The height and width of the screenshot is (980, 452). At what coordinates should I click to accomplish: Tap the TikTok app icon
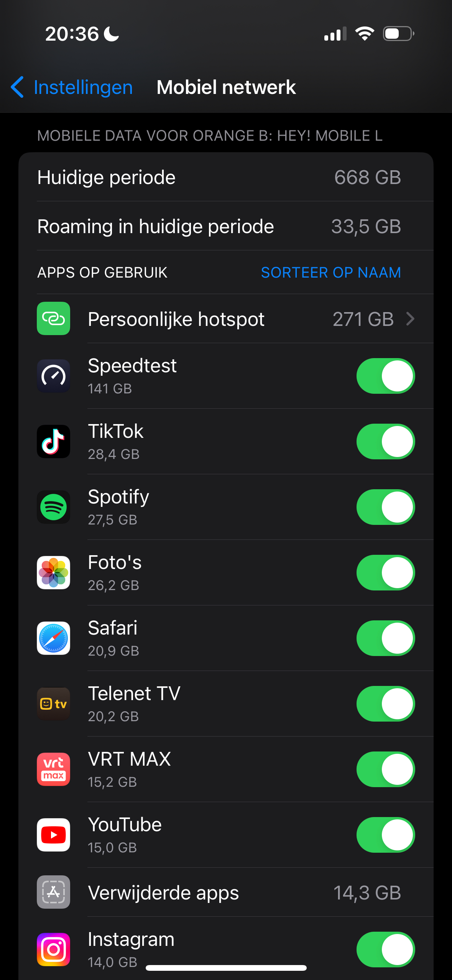53,442
